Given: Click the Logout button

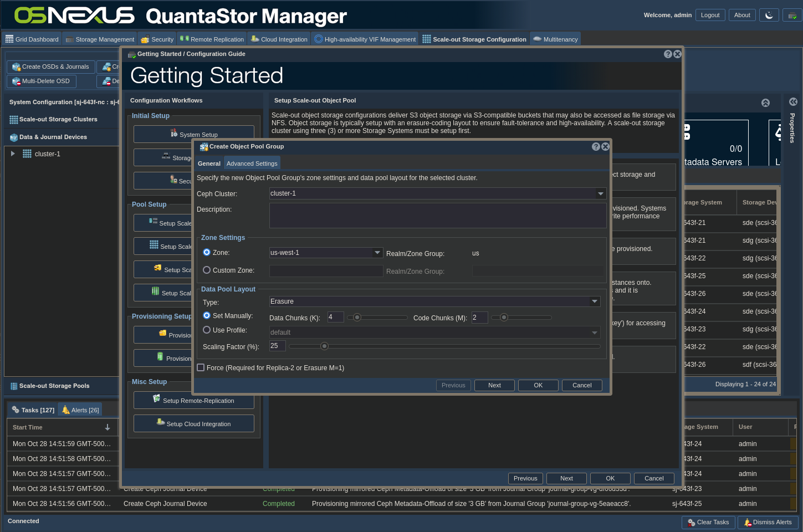Looking at the screenshot, I should (710, 16).
